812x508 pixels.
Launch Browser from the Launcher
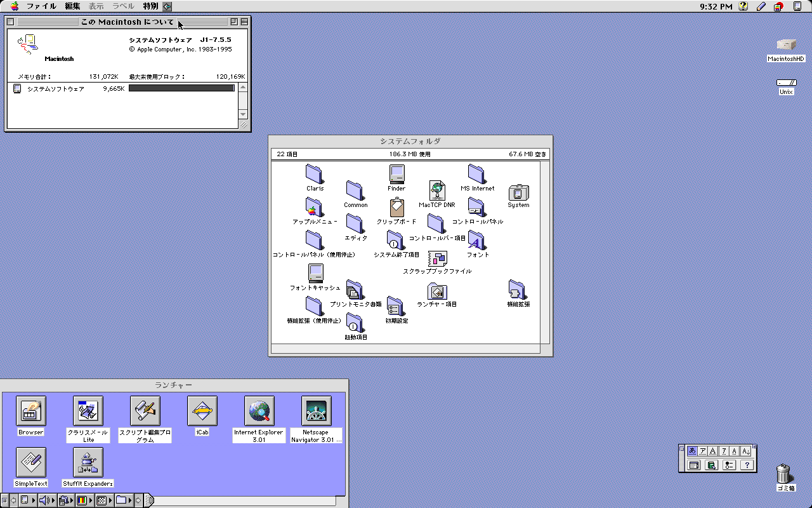coord(31,411)
